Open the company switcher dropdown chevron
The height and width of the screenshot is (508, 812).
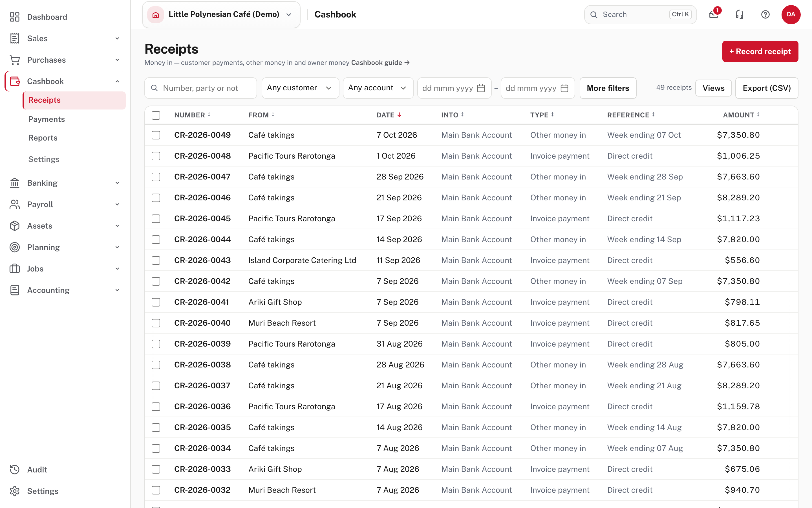point(289,14)
